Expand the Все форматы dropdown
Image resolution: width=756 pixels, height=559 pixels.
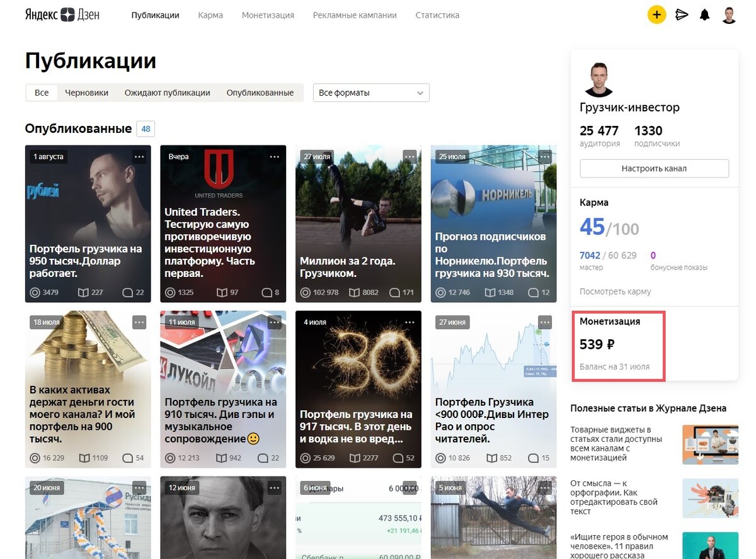(371, 93)
